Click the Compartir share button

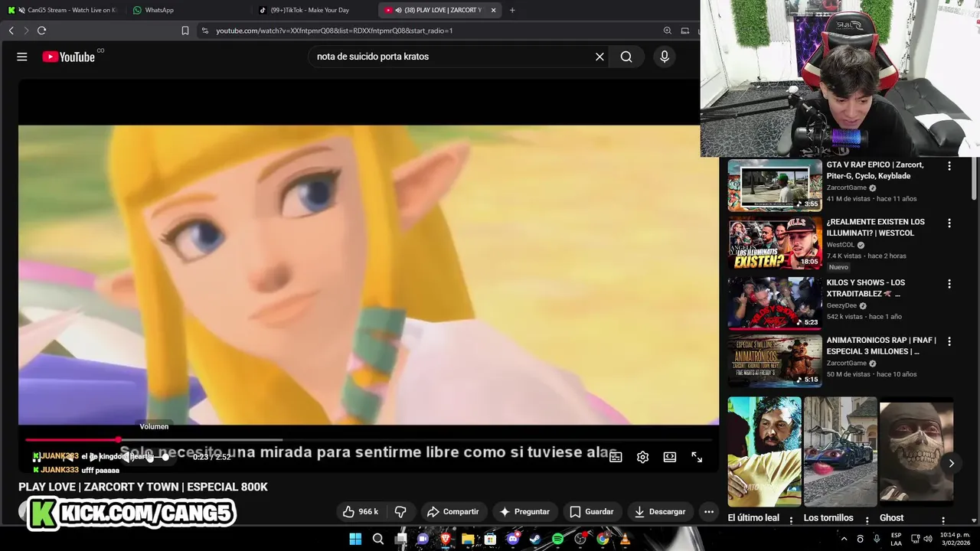(452, 511)
